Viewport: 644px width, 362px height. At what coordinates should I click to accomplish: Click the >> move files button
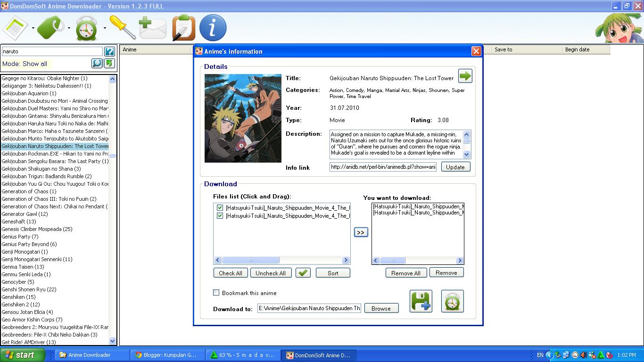point(361,232)
